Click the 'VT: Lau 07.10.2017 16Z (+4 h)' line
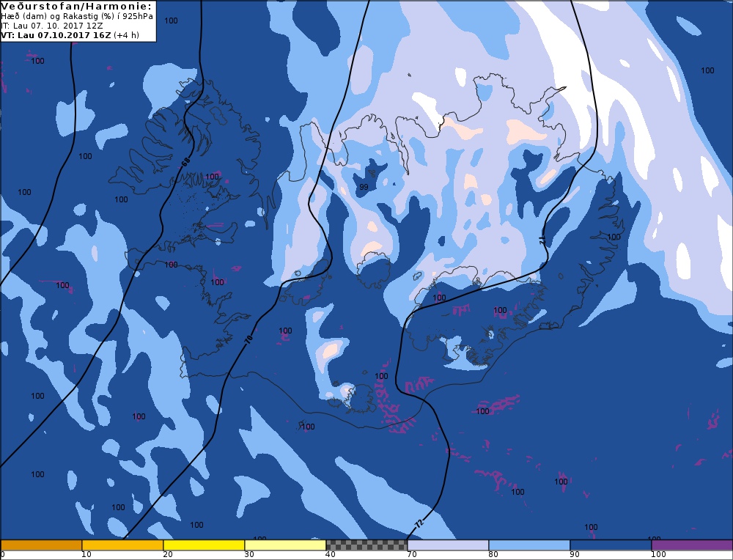 [x=70, y=35]
